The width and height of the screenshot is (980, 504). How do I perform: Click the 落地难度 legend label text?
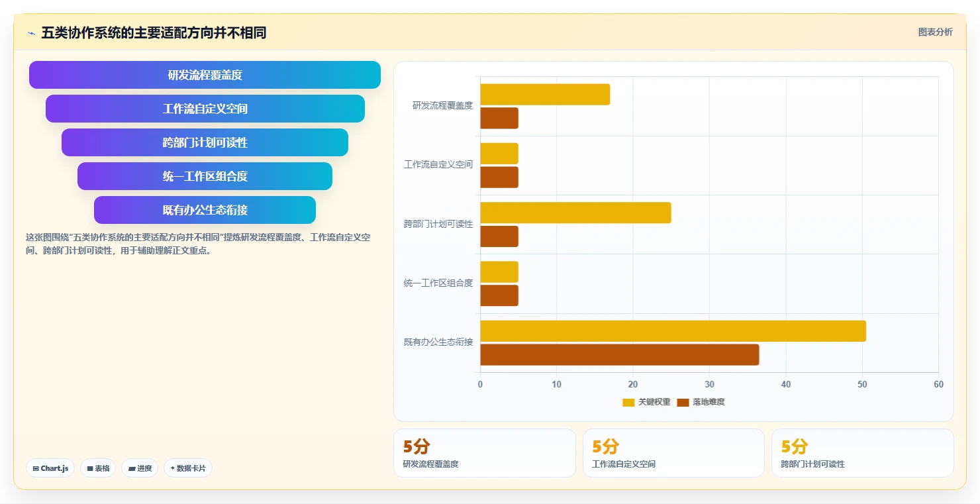[x=709, y=402]
